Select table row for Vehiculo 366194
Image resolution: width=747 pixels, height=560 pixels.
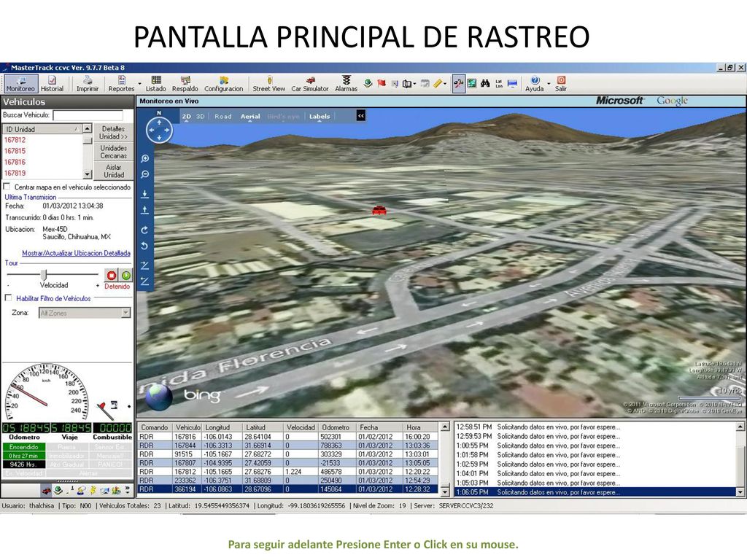(287, 489)
